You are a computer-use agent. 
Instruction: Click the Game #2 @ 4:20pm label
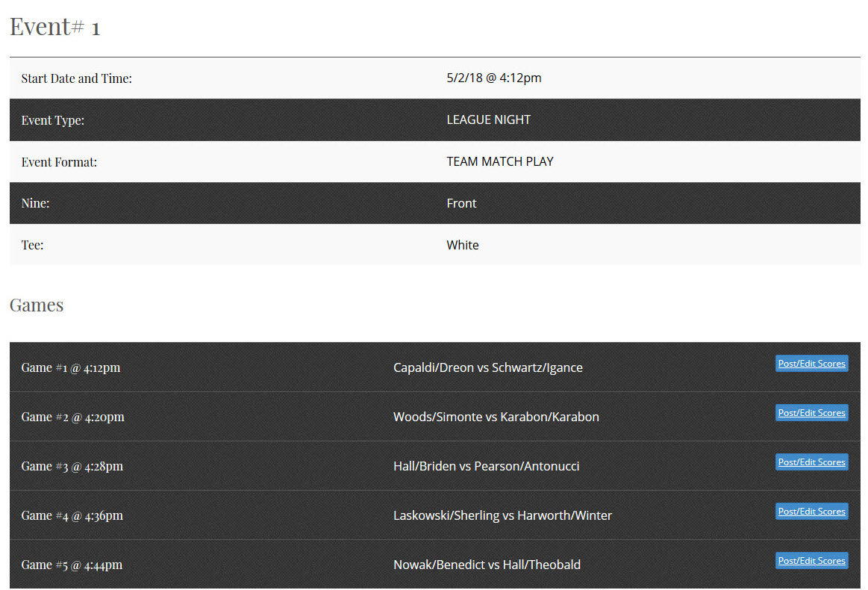72,417
